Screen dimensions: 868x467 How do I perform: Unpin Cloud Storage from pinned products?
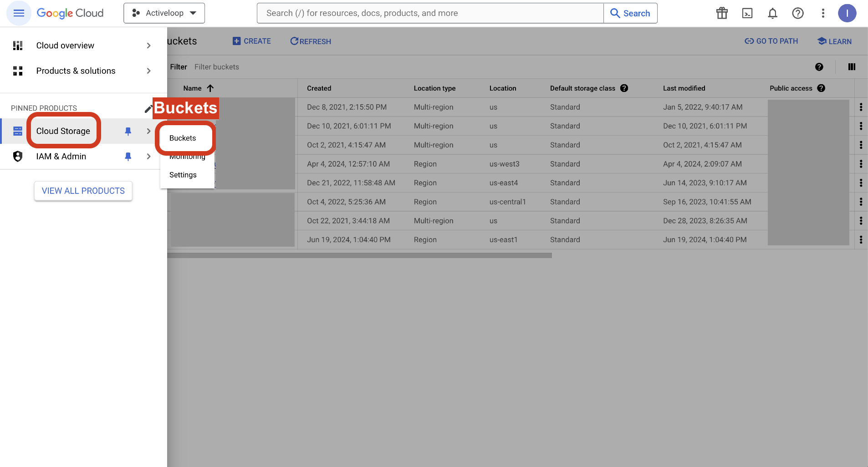coord(128,131)
